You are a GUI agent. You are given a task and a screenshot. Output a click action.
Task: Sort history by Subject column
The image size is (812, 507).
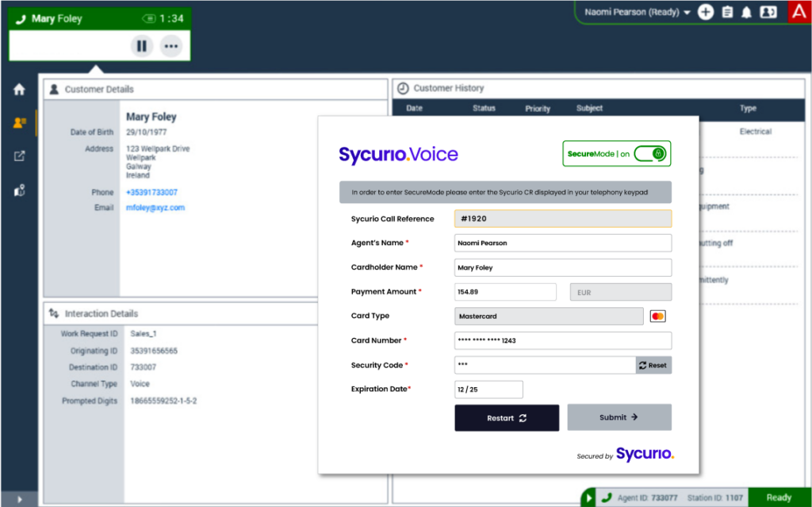point(589,109)
